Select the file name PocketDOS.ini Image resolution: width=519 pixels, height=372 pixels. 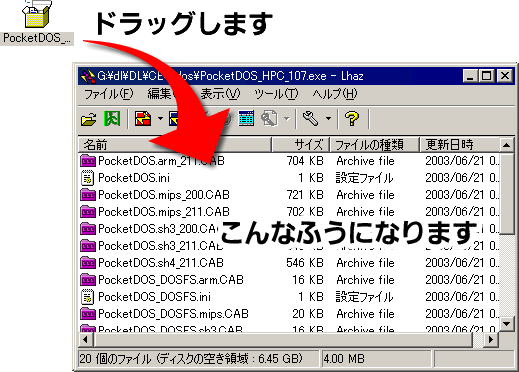[x=134, y=178]
